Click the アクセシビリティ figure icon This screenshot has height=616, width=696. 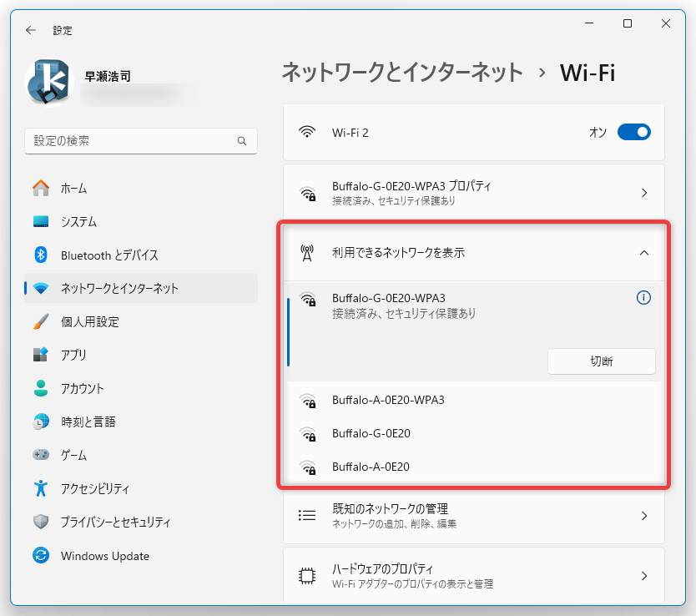click(x=41, y=488)
